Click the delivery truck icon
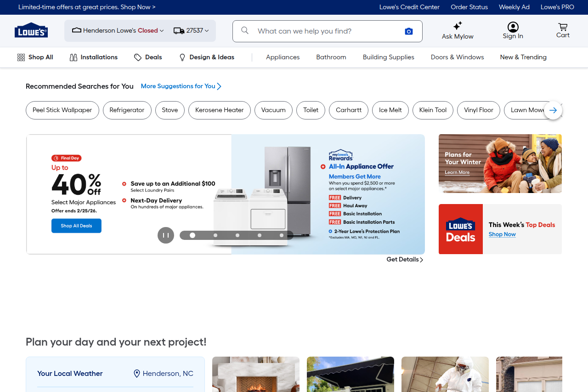Screen dimensions: 588x392 [179, 30]
